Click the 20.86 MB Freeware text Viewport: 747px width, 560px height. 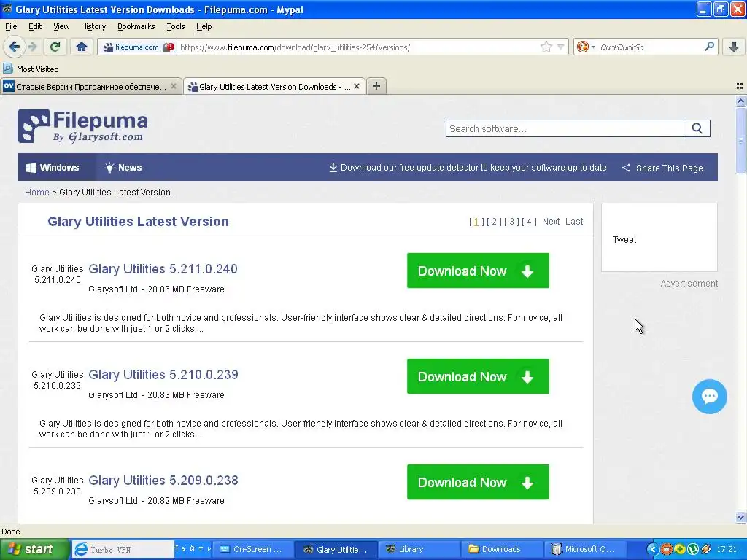[186, 289]
